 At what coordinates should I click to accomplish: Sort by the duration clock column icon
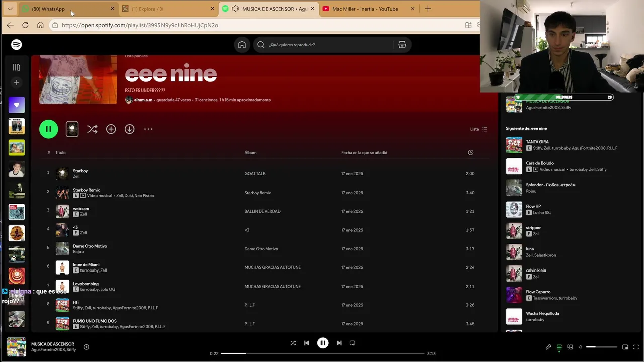point(470,152)
